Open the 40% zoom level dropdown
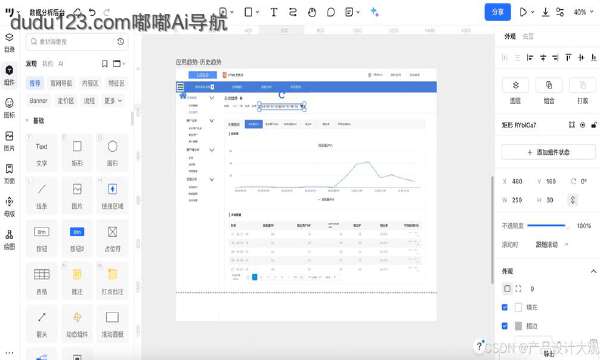600x360 pixels. pyautogui.click(x=583, y=12)
